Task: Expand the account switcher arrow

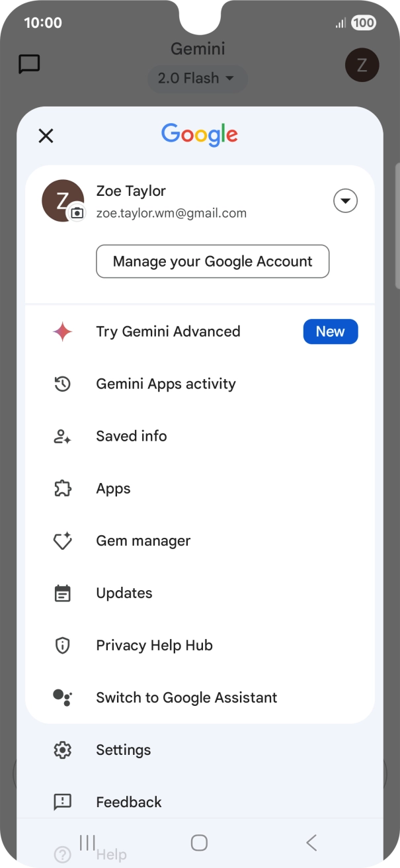Action: click(x=345, y=201)
